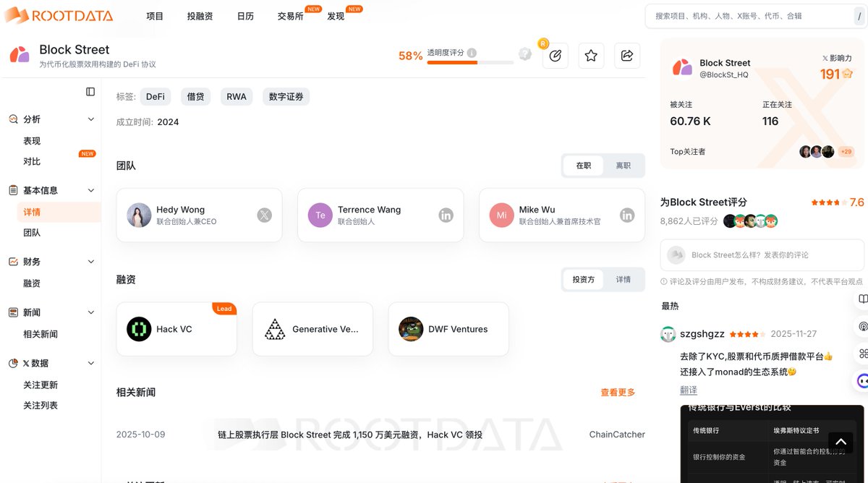Collapse the sidebar panel icon

click(90, 92)
